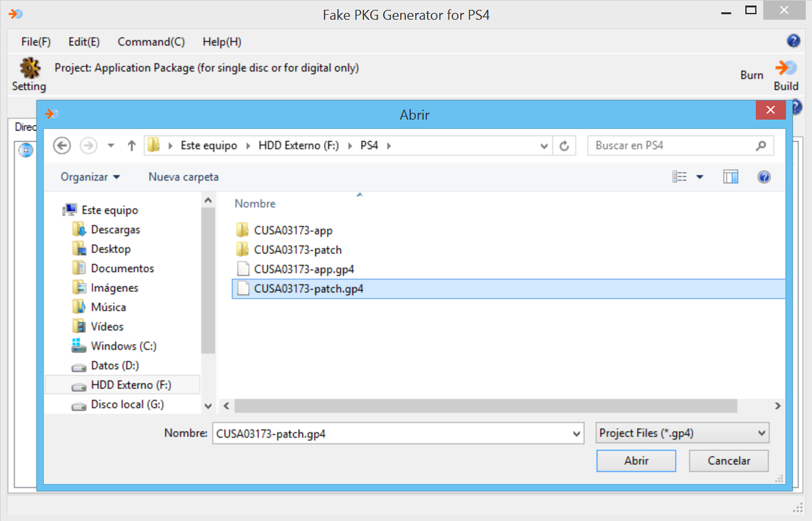Select 'Disco local (G:)' drive

tap(127, 404)
